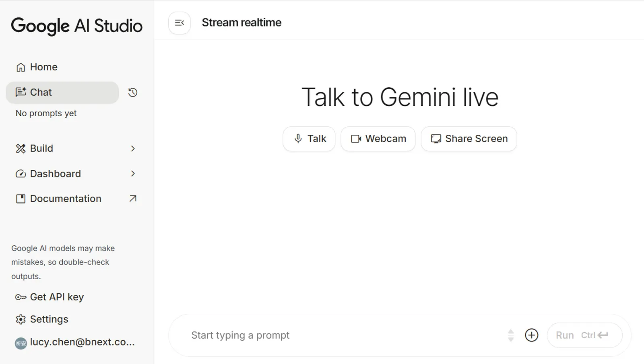Switch to the Chat section
Image resolution: width=644 pixels, height=364 pixels.
pos(41,92)
